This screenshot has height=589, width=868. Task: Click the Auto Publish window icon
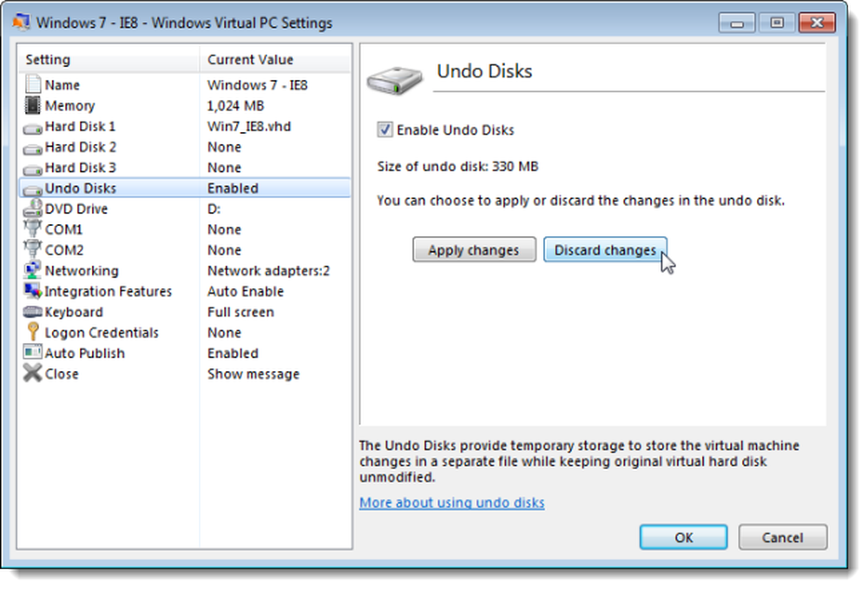coord(33,353)
